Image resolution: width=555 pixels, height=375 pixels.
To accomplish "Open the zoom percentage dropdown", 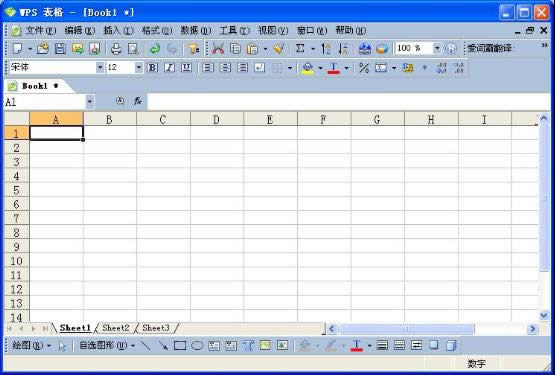I will point(437,48).
